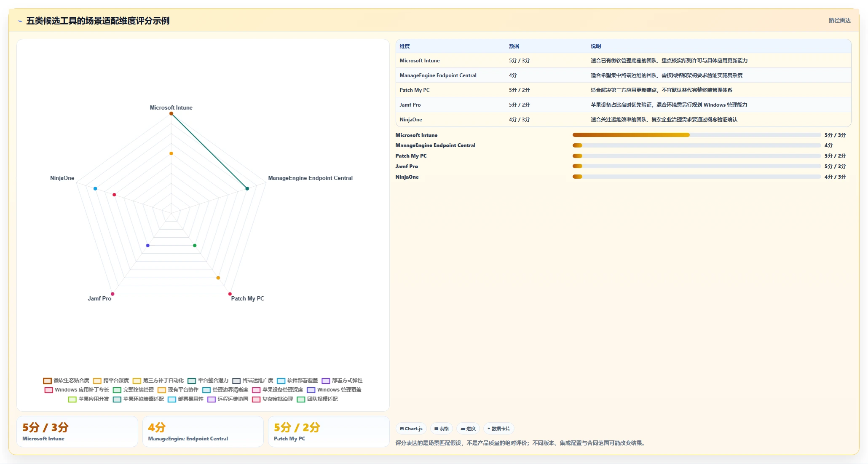The image size is (868, 464).
Task: Click the 4分 / 3分 cell in NinjaOne row
Action: tap(519, 120)
